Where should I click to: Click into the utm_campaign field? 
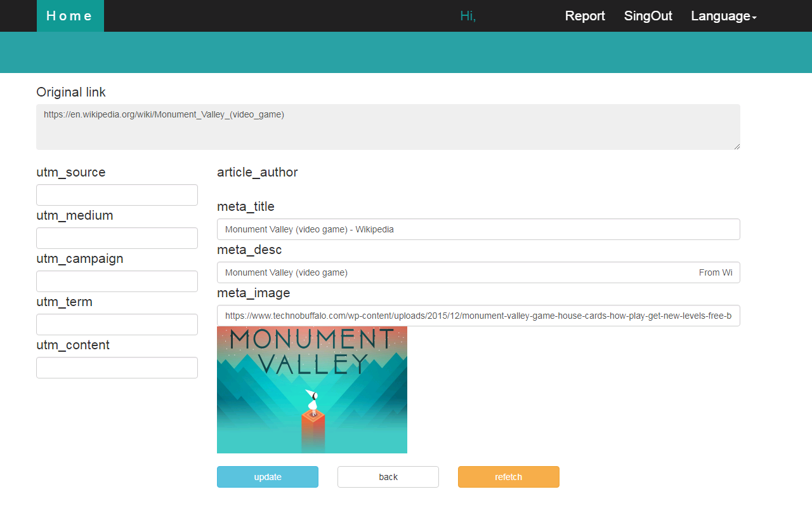(x=117, y=281)
